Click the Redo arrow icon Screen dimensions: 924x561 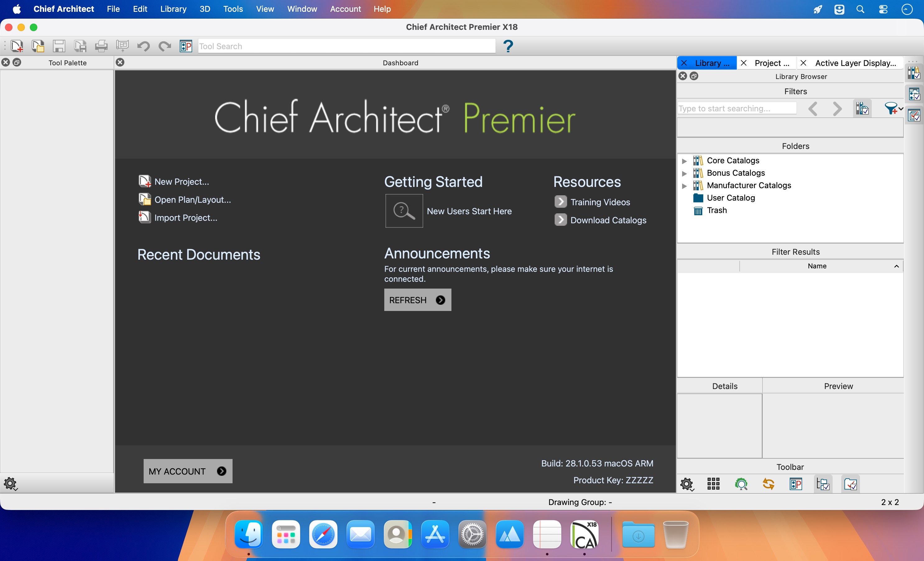[x=165, y=46]
